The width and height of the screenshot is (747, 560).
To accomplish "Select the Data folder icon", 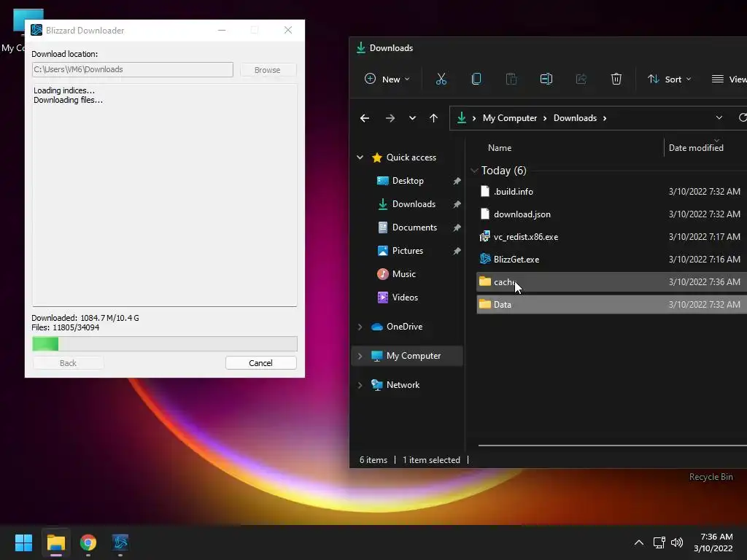I will pyautogui.click(x=485, y=304).
